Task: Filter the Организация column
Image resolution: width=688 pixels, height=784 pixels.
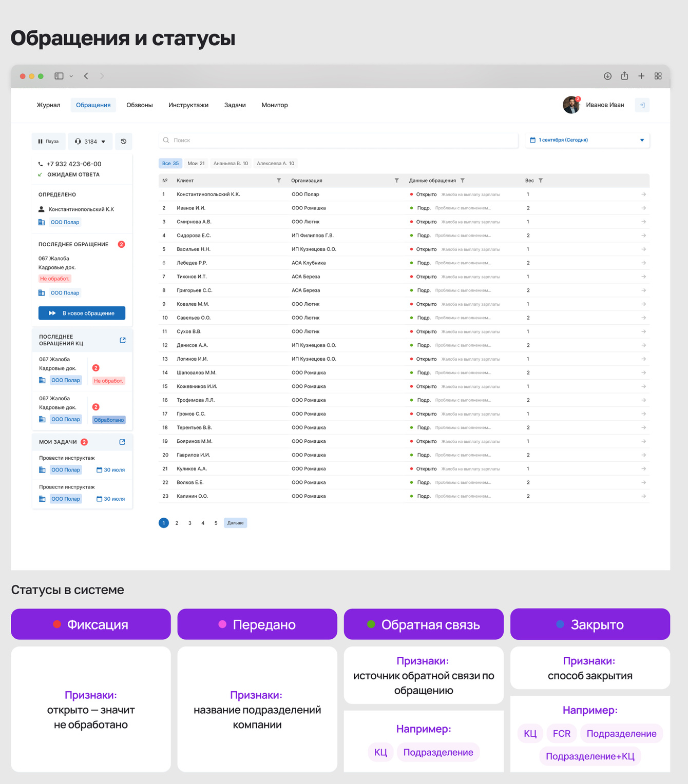Action: point(396,181)
